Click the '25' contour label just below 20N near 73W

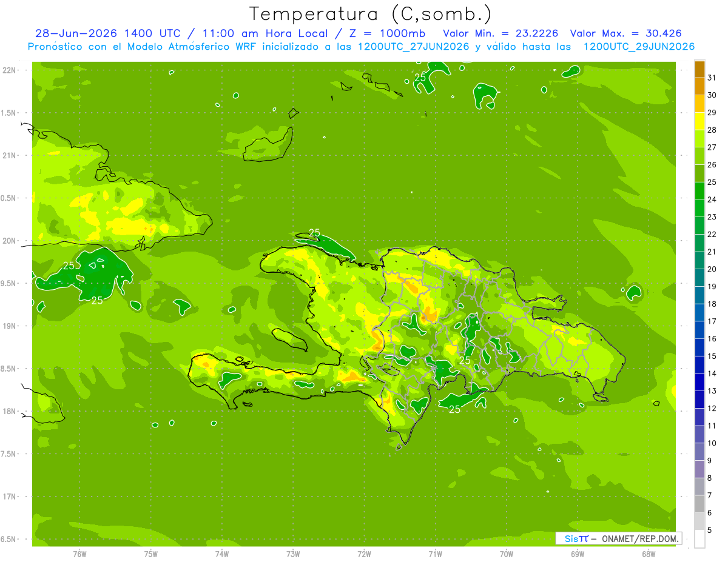click(314, 233)
